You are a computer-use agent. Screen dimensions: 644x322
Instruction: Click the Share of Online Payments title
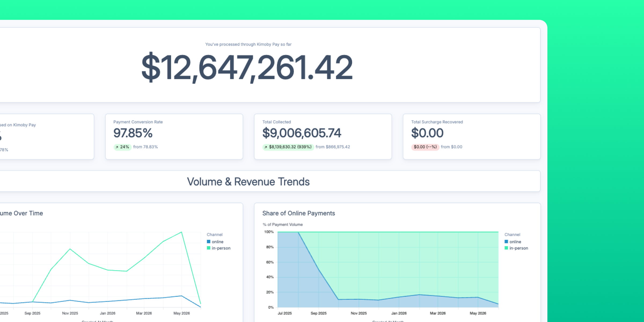coord(298,213)
